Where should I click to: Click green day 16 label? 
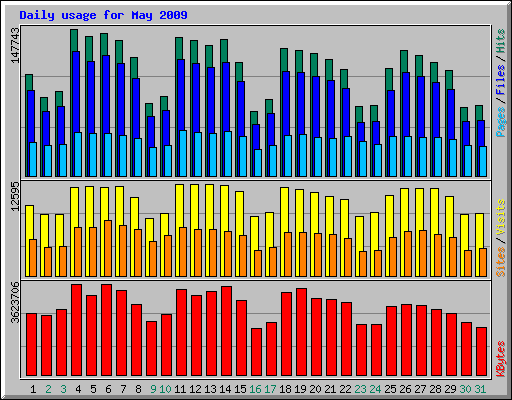pyautogui.click(x=255, y=389)
